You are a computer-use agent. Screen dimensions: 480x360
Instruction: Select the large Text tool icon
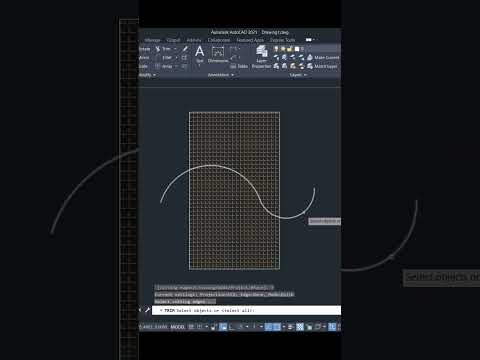click(199, 51)
